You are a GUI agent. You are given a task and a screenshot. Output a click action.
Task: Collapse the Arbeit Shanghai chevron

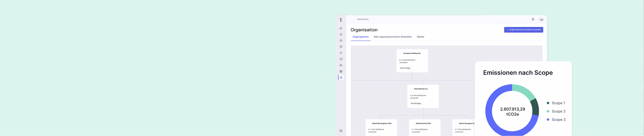coord(456,123)
